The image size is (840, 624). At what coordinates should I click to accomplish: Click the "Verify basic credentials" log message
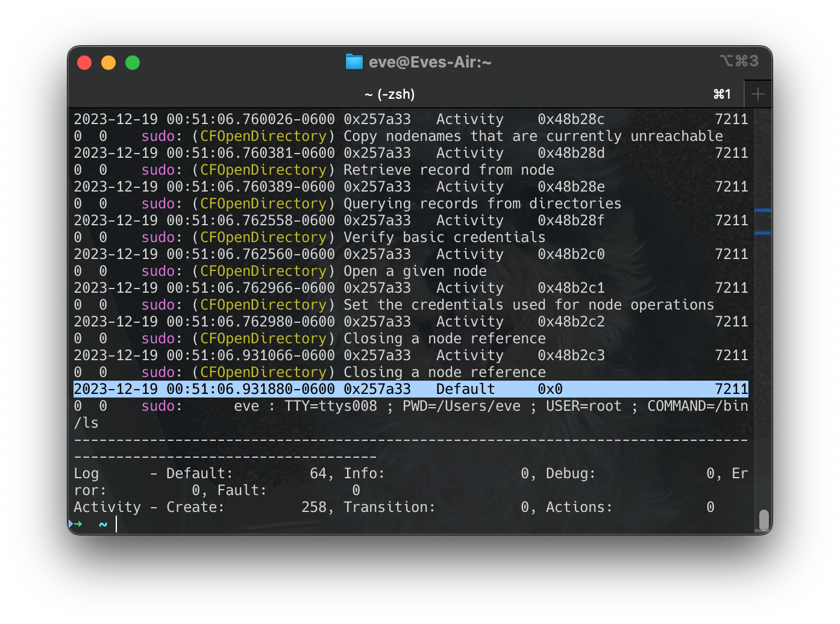coord(444,237)
